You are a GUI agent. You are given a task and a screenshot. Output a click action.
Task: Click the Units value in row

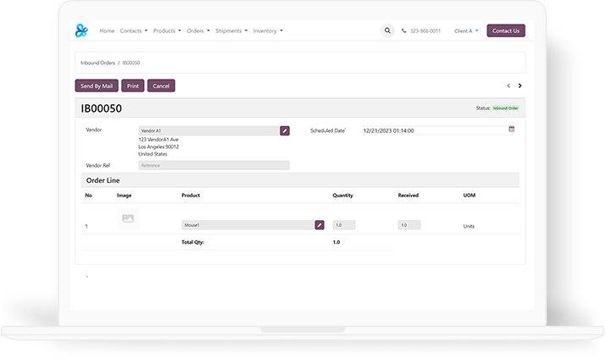[469, 226]
